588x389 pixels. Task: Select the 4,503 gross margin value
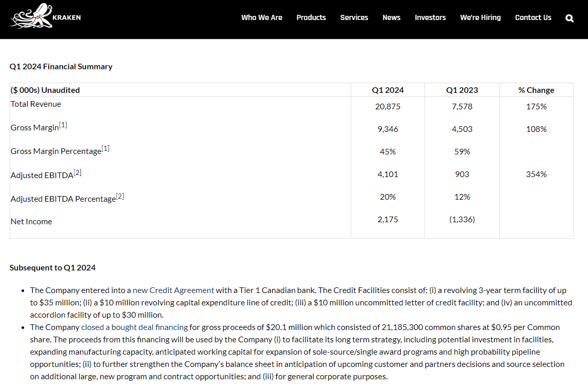point(462,129)
